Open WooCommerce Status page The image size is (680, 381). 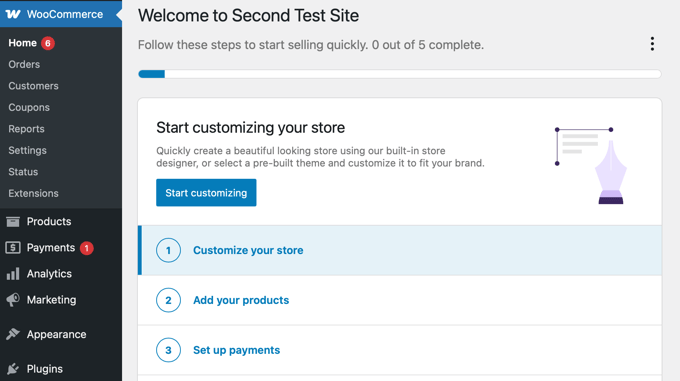tap(23, 172)
